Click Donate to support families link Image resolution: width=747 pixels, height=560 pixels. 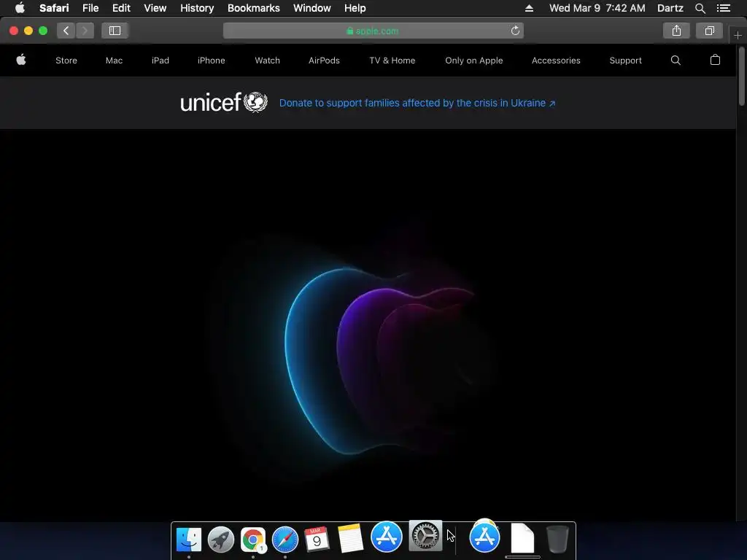tap(417, 103)
